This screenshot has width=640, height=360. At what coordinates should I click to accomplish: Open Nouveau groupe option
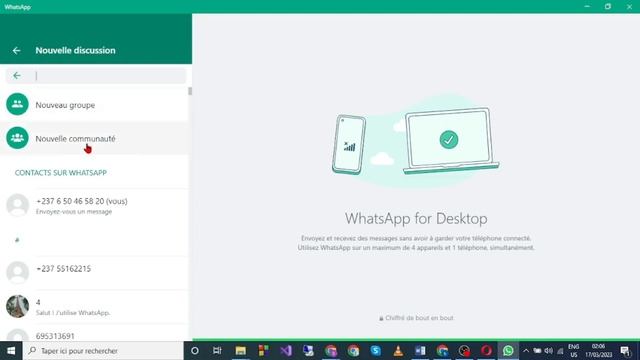tap(94, 105)
